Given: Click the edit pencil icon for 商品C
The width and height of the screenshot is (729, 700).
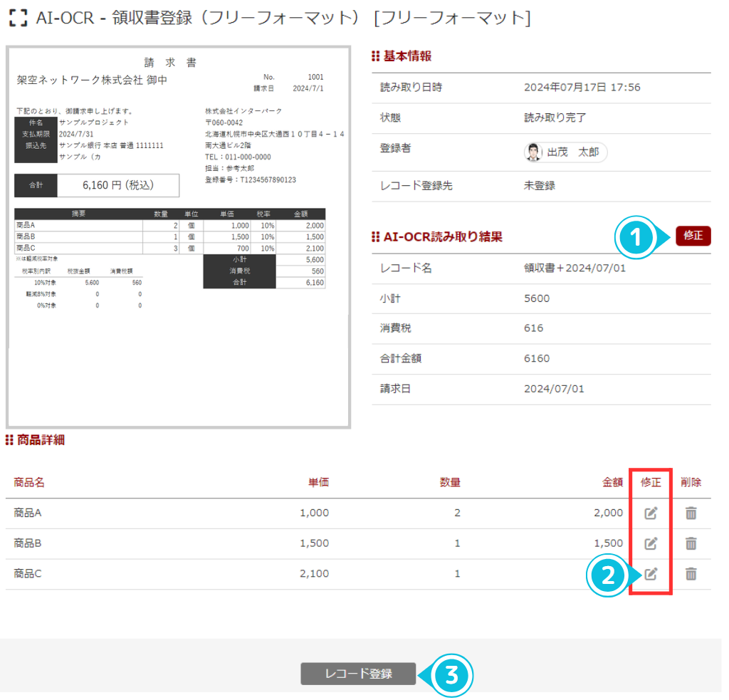Looking at the screenshot, I should [650, 575].
